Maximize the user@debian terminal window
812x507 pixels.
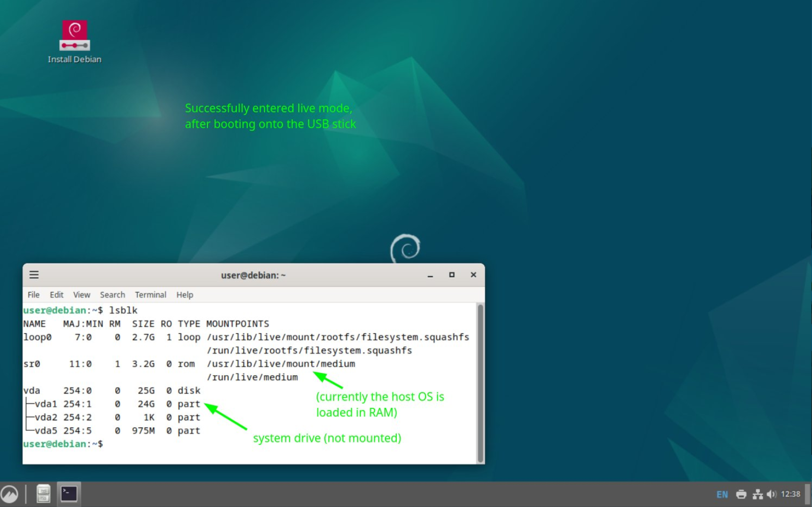click(451, 275)
